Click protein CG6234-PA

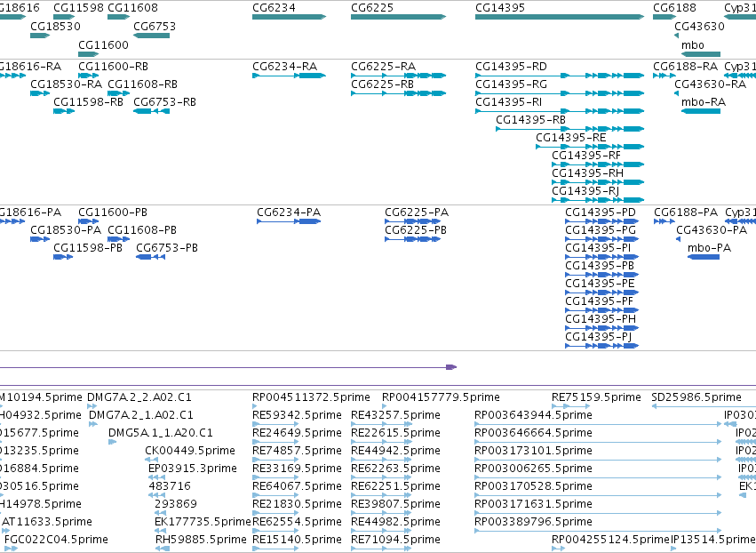pos(289,221)
